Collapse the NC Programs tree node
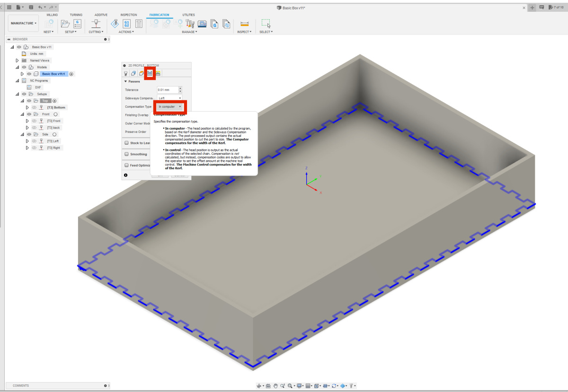The image size is (568, 392). (18, 80)
